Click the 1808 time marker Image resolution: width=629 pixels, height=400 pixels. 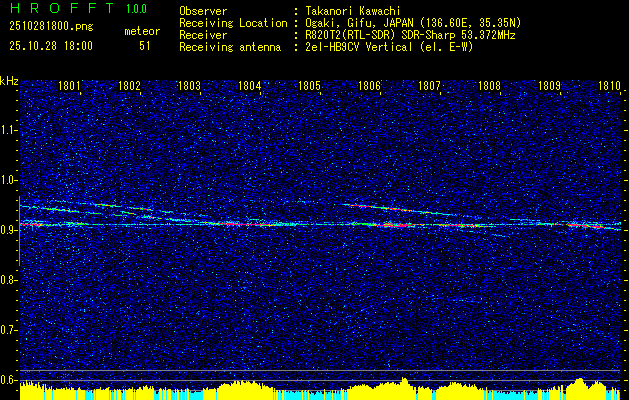(x=489, y=87)
